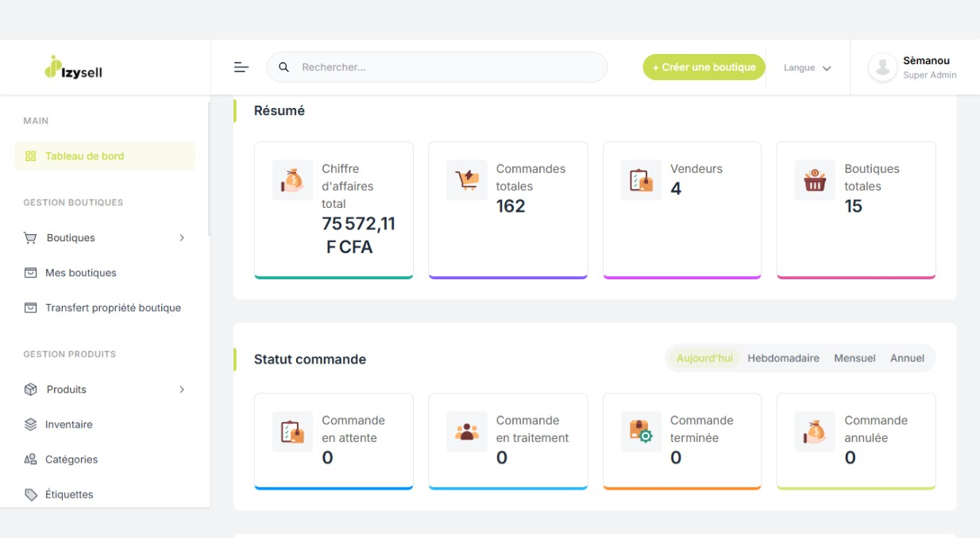
Task: Expand the Boutiques submenu chevron
Action: (x=182, y=237)
